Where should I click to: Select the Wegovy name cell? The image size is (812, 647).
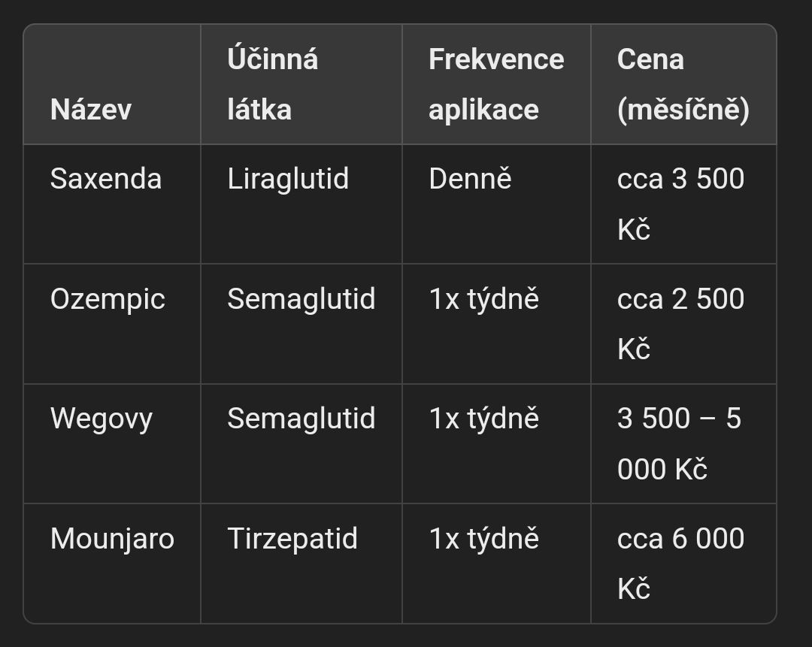112,443
